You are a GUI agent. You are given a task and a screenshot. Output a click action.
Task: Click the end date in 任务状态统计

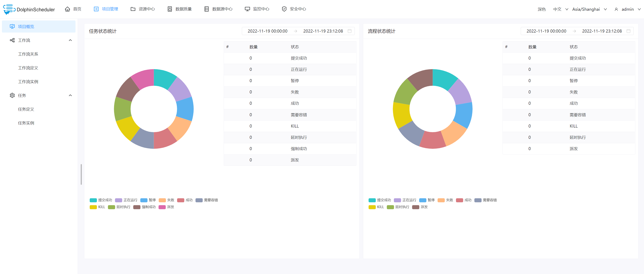[323, 31]
